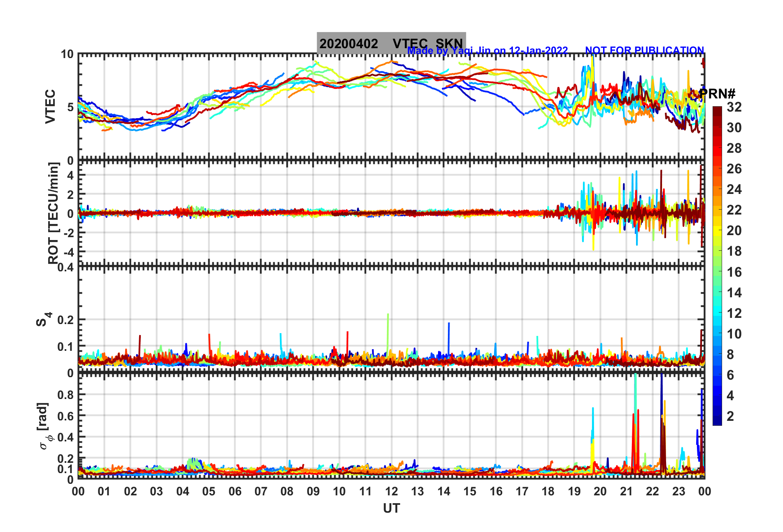Click x-axis hour label '23'
783x532 pixels.
click(x=679, y=492)
